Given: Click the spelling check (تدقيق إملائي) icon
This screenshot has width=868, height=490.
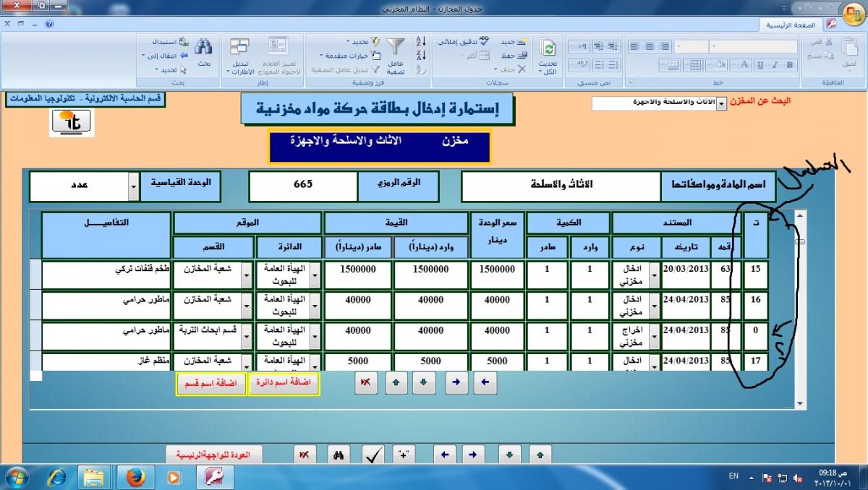Looking at the screenshot, I should [464, 42].
